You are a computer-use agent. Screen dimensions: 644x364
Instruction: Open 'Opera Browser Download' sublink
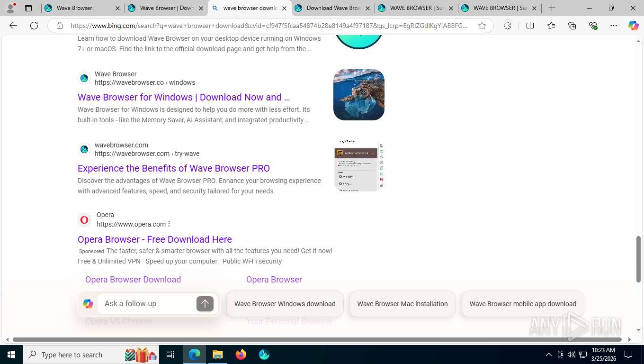[x=133, y=280]
